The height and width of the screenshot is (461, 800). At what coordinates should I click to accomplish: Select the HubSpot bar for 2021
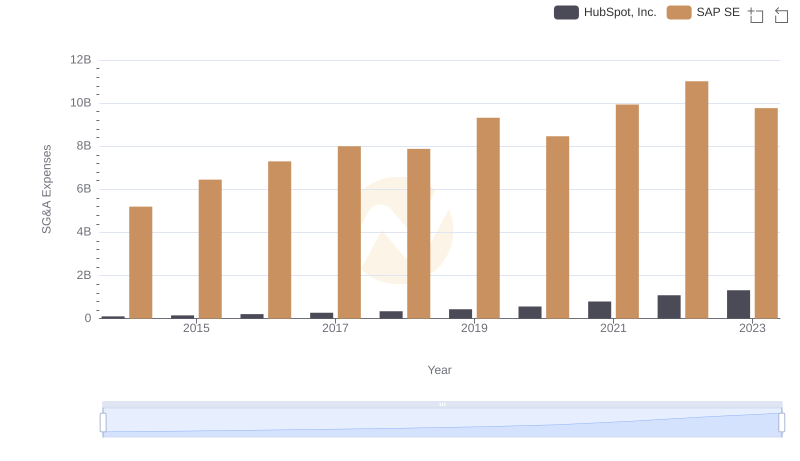599,310
